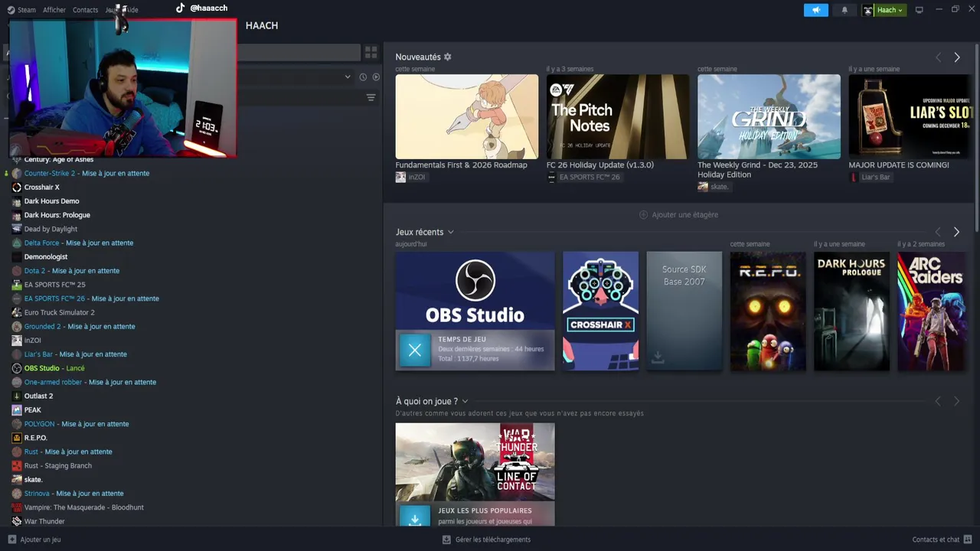
Task: Click the Dota 2 list icon
Action: click(17, 271)
